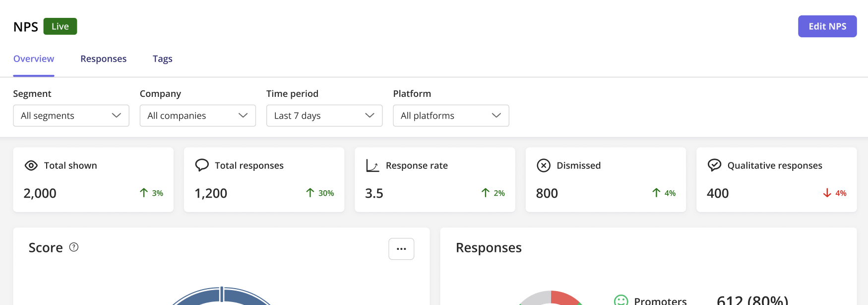Open the Tags tab

(x=163, y=59)
